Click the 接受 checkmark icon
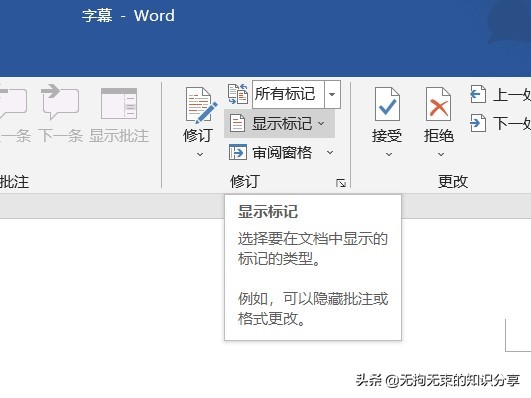This screenshot has height=398, width=531. 387,104
